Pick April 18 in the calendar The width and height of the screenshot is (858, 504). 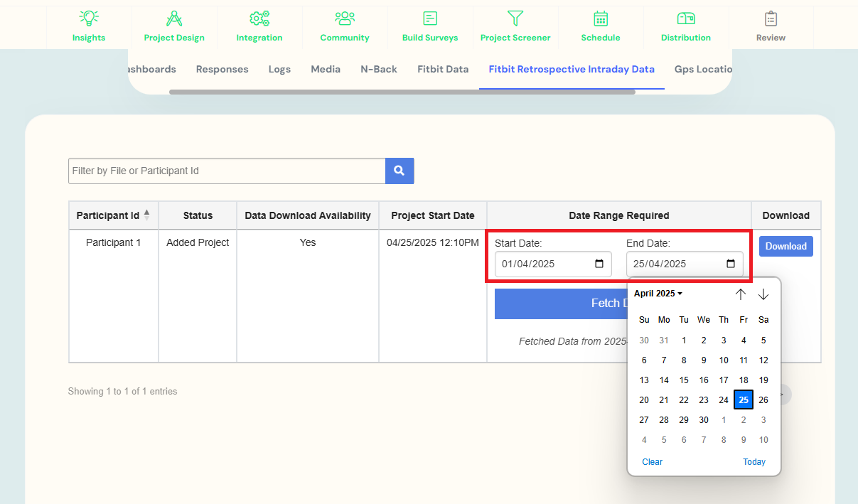(744, 380)
